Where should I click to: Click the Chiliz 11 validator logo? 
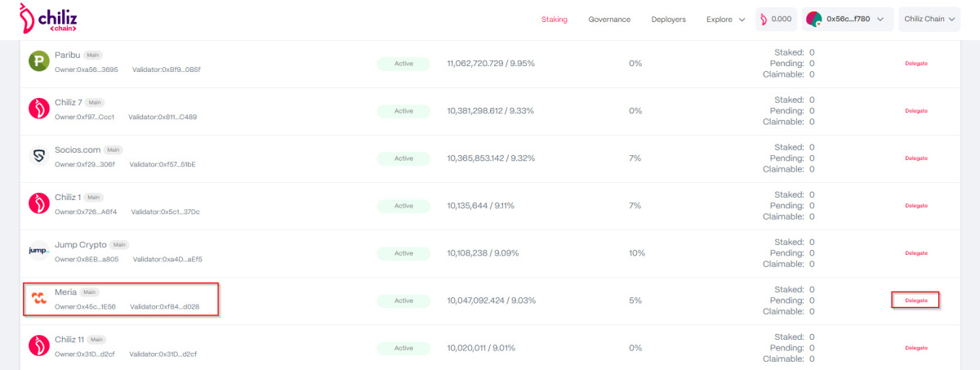[39, 346]
